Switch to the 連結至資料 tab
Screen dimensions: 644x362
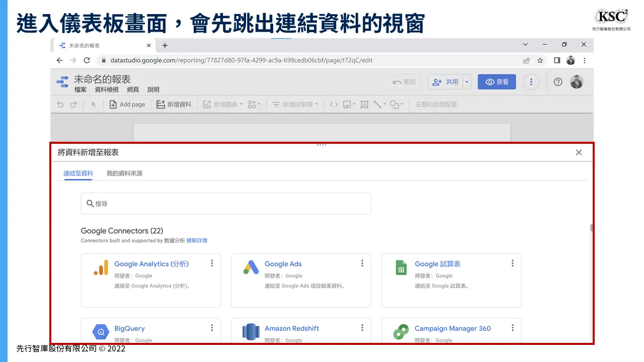point(78,173)
